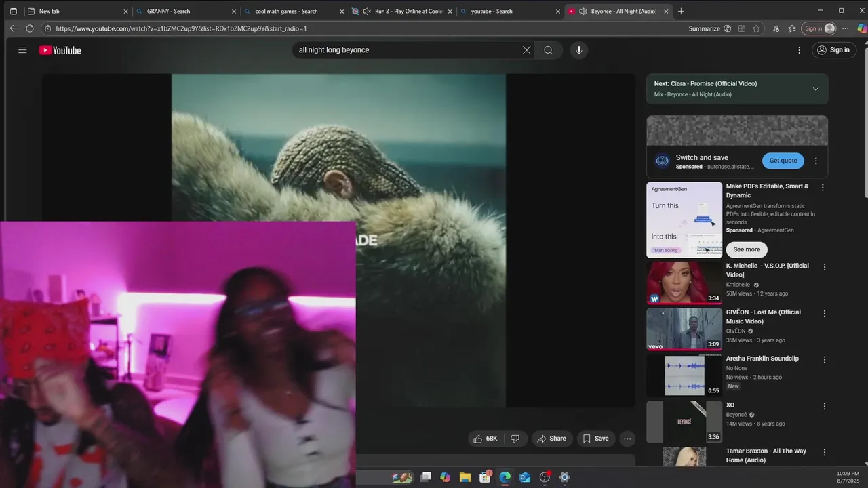868x488 pixels.
Task: Open Copilot from the Edge toolbar
Action: [862, 28]
